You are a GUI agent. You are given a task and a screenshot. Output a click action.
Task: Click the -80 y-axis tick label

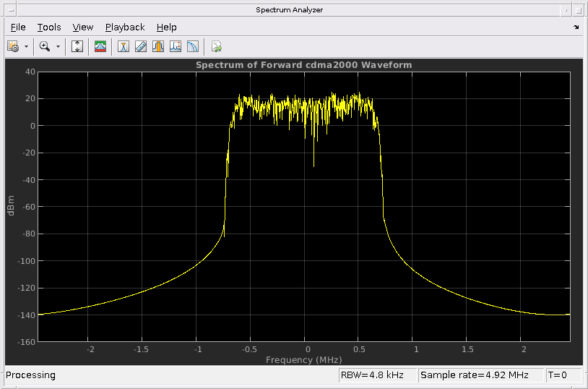coord(27,234)
